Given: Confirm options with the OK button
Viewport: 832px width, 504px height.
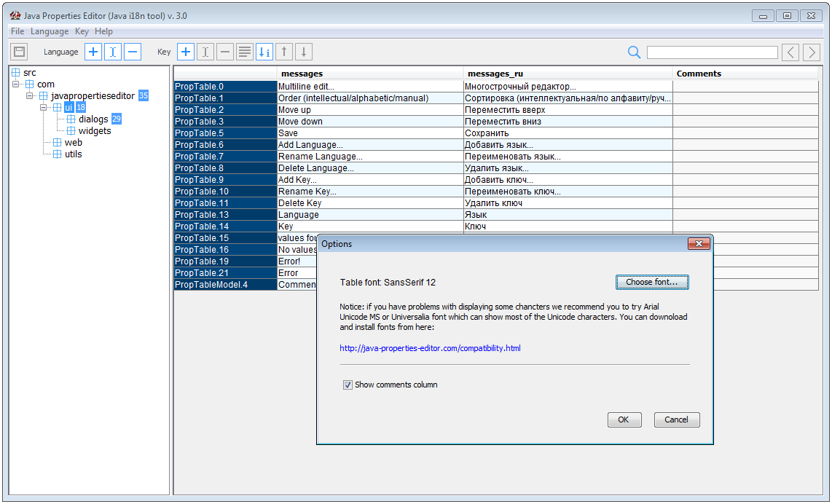Looking at the screenshot, I should point(624,420).
